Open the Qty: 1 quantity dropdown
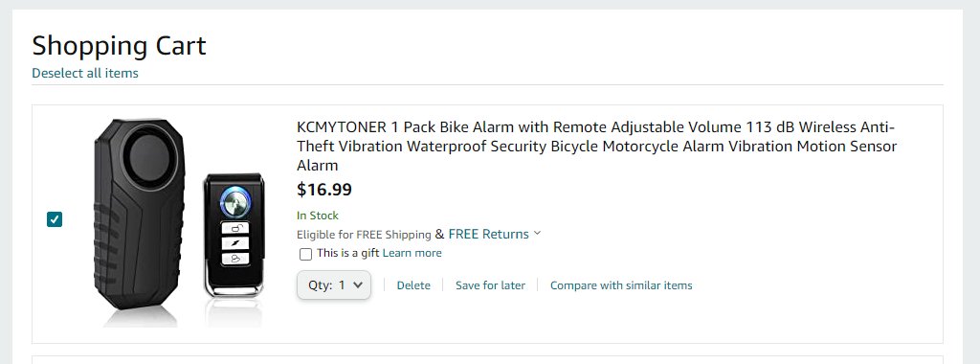 pyautogui.click(x=334, y=284)
